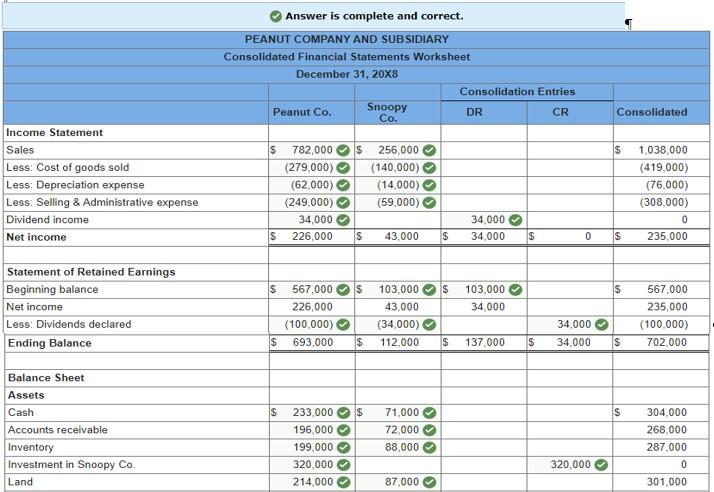The height and width of the screenshot is (492, 714).
Task: Click the Snoopy ending balance 112,000
Action: pyautogui.click(x=399, y=342)
